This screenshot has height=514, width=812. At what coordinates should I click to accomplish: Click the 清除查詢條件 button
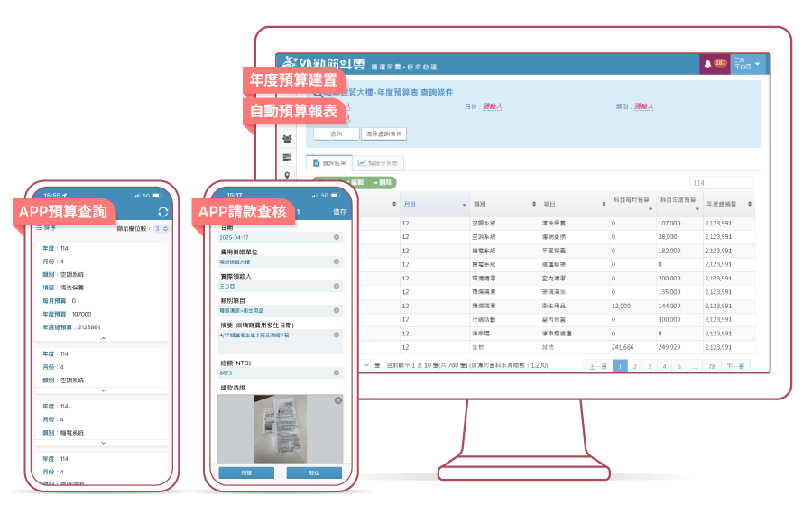point(383,133)
